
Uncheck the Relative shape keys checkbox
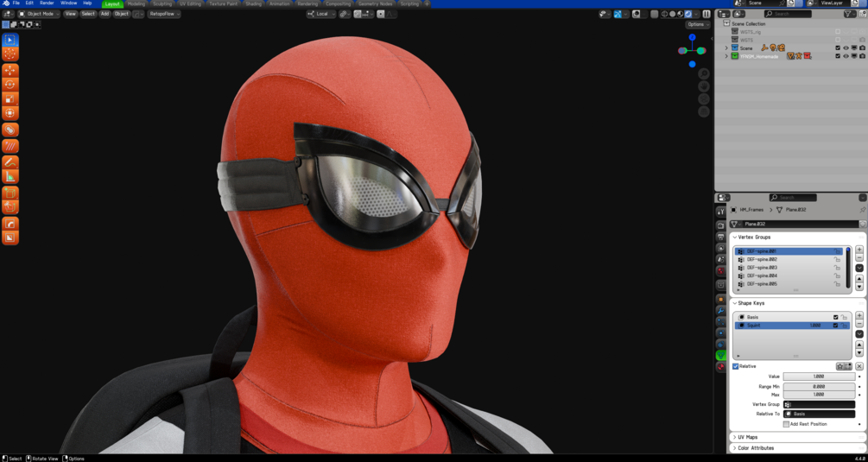(736, 366)
